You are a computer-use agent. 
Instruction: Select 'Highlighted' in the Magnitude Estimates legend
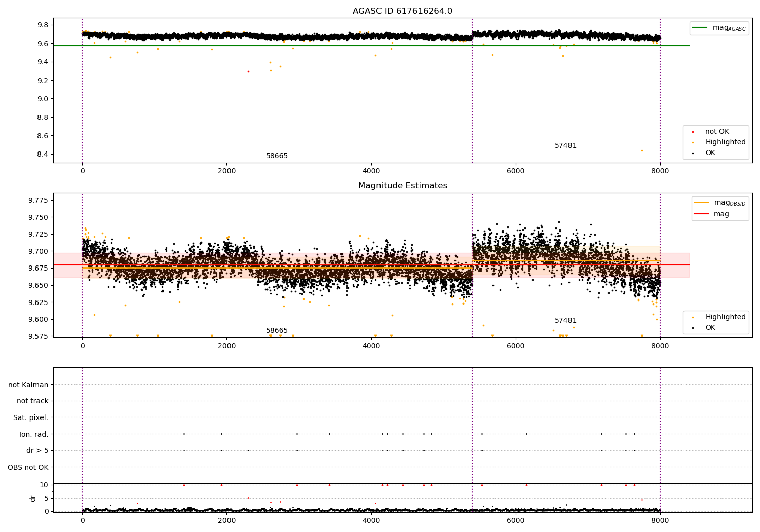[726, 317]
